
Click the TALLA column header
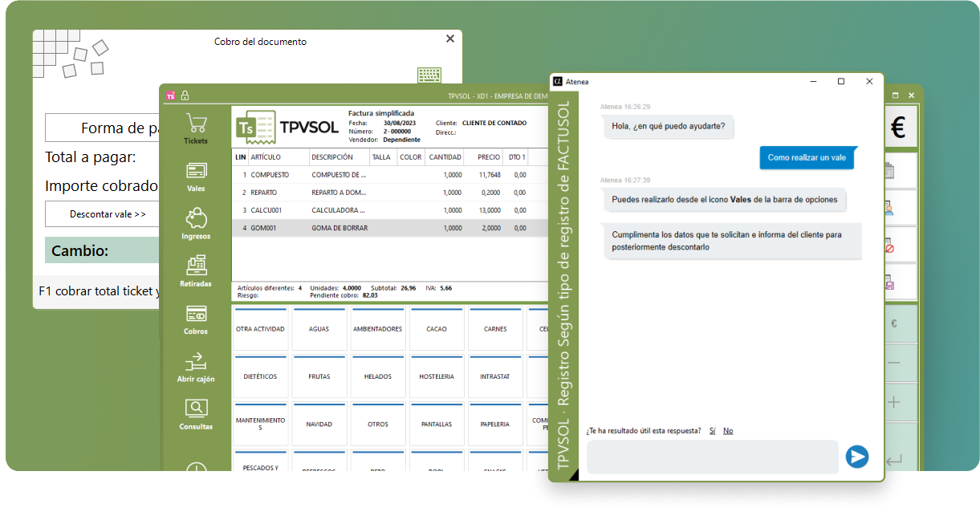click(x=383, y=157)
